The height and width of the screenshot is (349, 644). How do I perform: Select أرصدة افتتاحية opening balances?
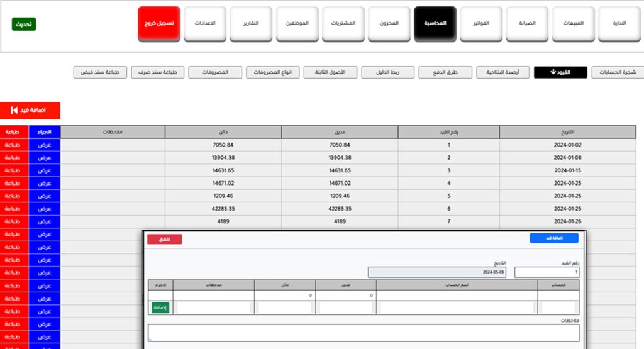pyautogui.click(x=502, y=72)
